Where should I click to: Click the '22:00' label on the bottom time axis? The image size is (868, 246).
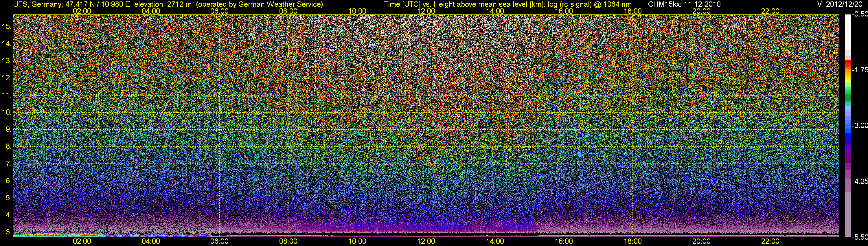tap(770, 241)
